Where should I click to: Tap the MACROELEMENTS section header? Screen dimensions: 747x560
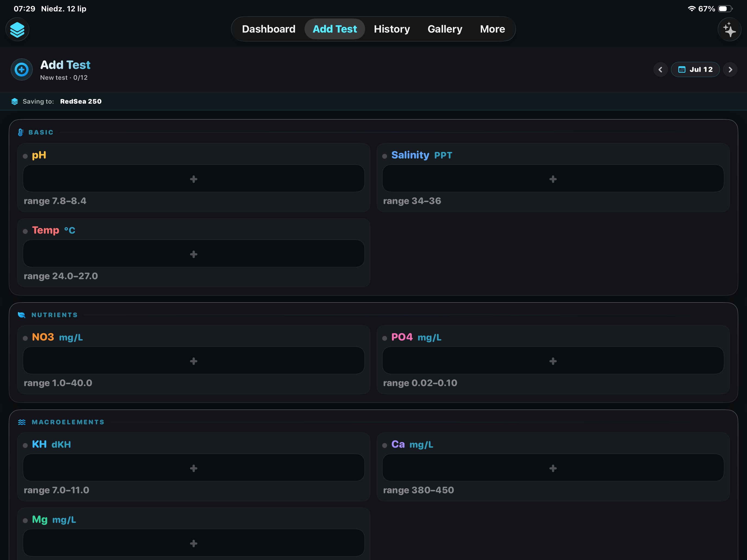click(68, 422)
